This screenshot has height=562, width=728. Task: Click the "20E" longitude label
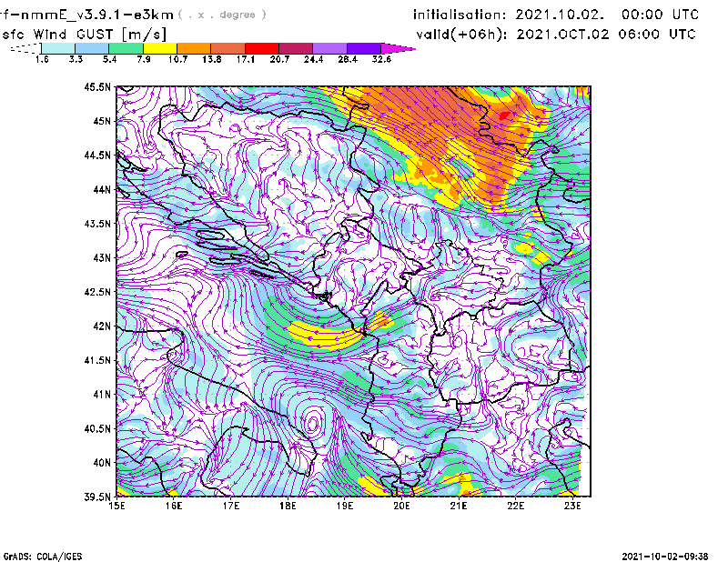click(x=401, y=506)
